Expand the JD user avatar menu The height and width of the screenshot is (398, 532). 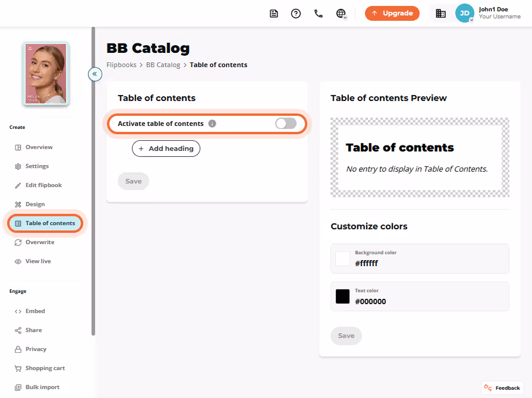464,13
